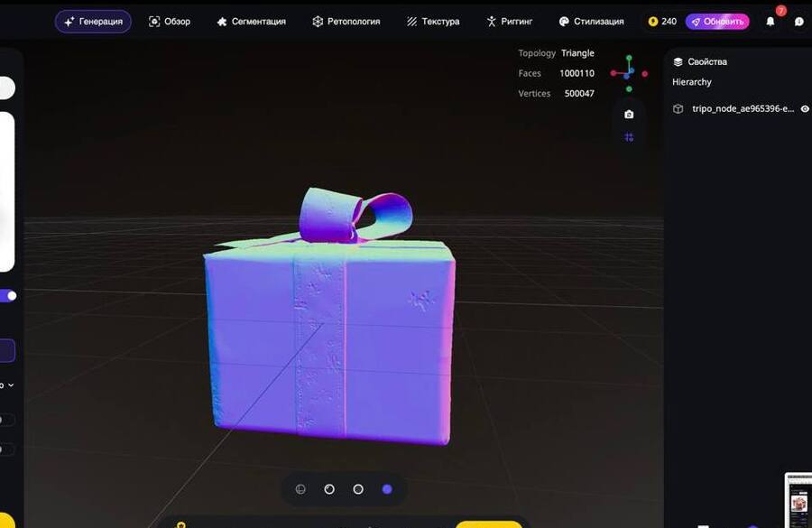Click the bottom green axis dot on the gizmo

pyautogui.click(x=629, y=89)
